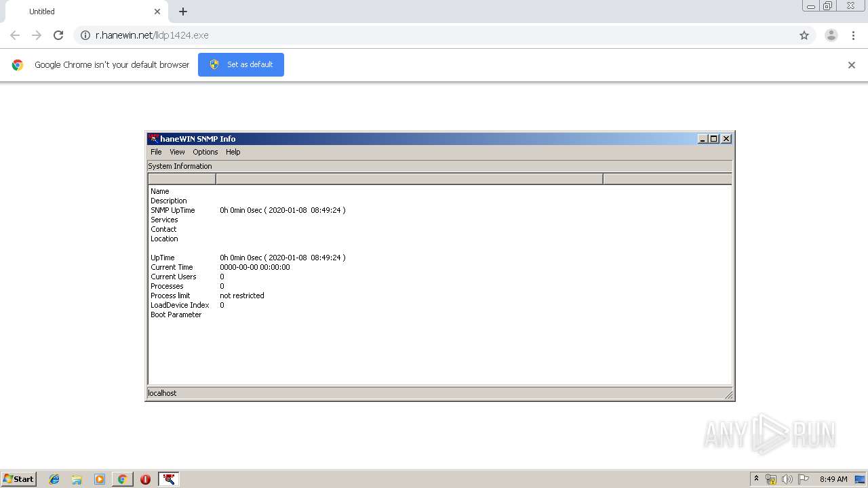Select the Description row
The width and height of the screenshot is (868, 488).
(169, 201)
